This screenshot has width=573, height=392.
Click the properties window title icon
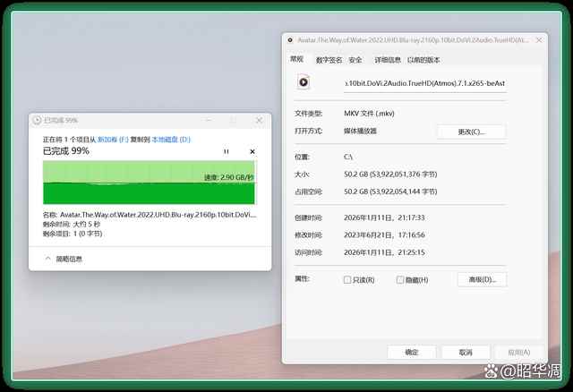[290, 40]
